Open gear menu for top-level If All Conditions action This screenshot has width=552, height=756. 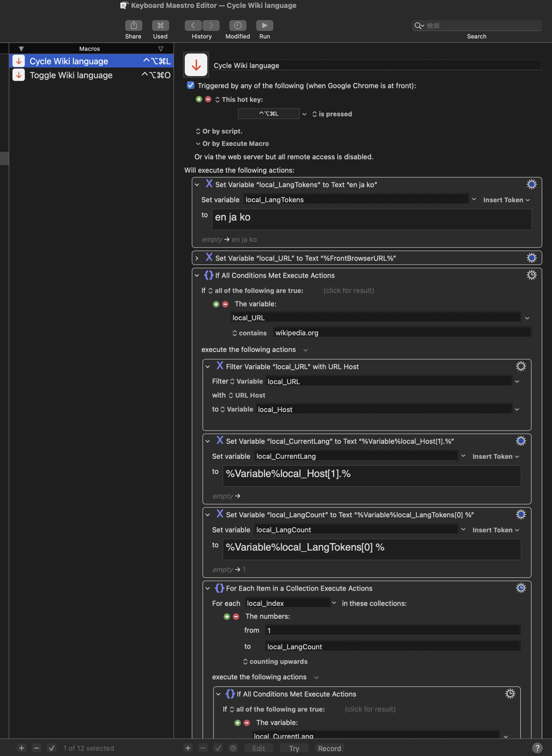click(531, 275)
